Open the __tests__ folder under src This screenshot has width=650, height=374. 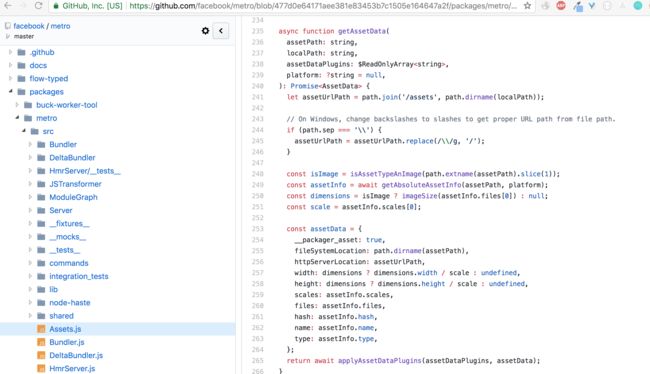pyautogui.click(x=64, y=250)
